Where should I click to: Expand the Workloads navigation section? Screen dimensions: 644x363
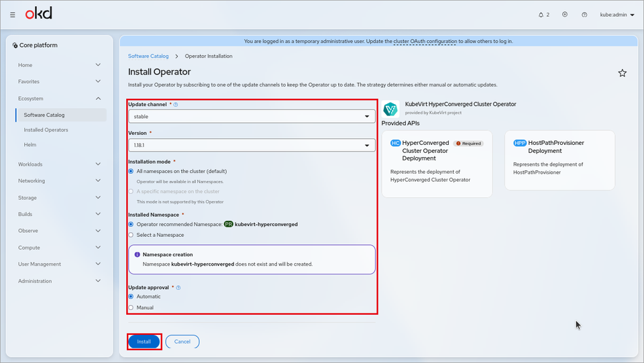click(x=59, y=164)
